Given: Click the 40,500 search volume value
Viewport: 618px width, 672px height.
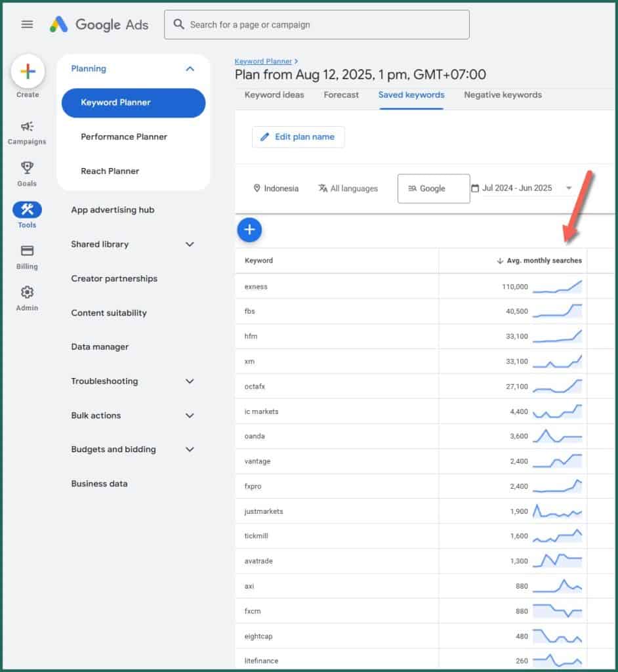Looking at the screenshot, I should (517, 311).
